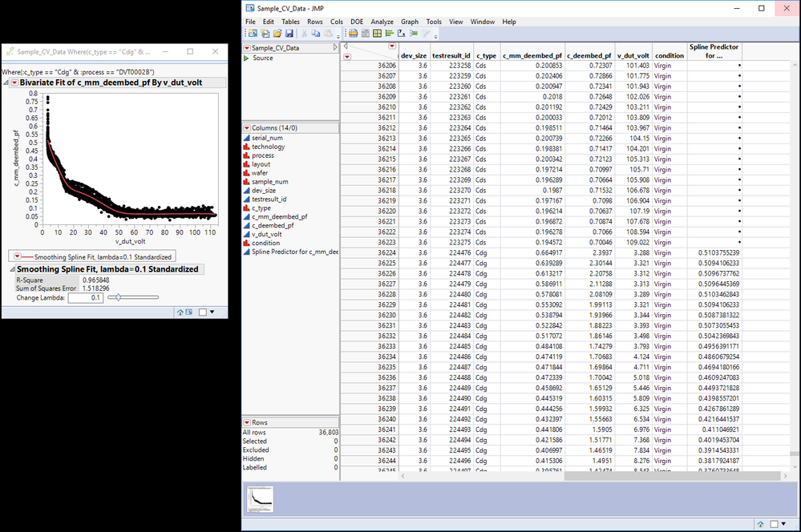Click the technology nominal column icon
Screen dimensions: 801x532
(247, 147)
